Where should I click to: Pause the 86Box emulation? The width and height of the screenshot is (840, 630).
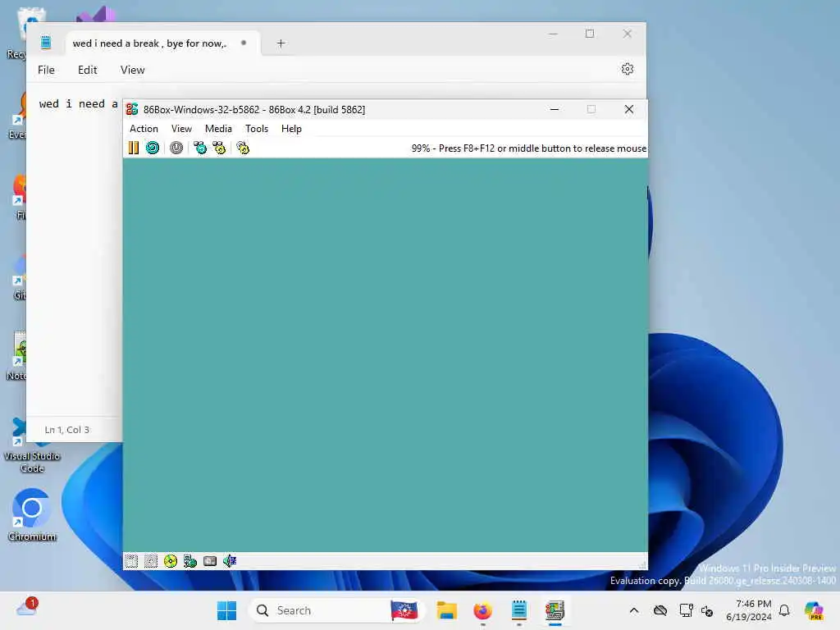(x=134, y=148)
